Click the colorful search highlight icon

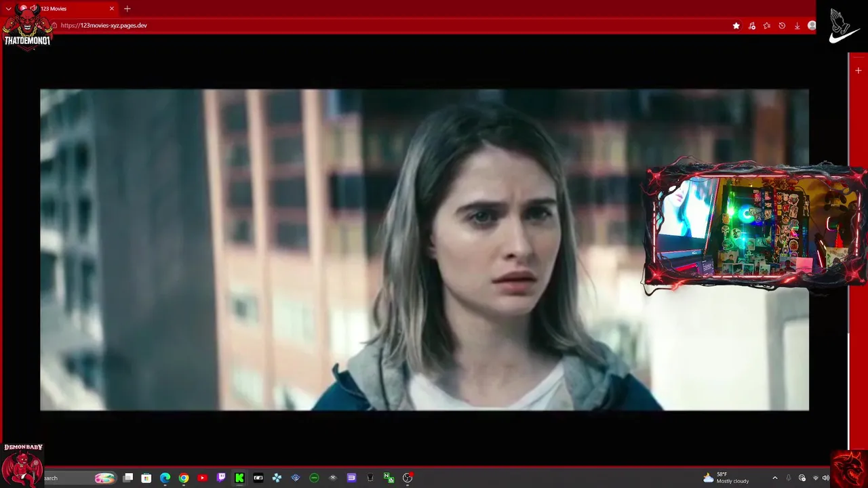(104, 478)
